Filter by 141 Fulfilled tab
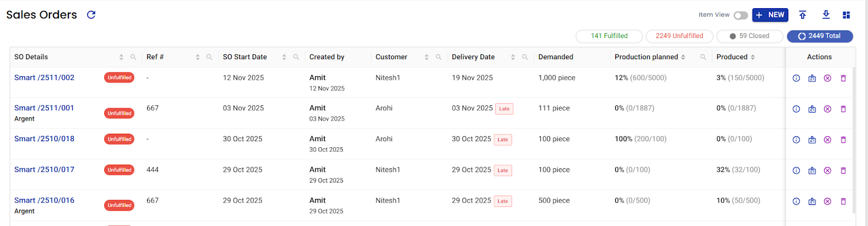The width and height of the screenshot is (868, 226). pyautogui.click(x=609, y=36)
